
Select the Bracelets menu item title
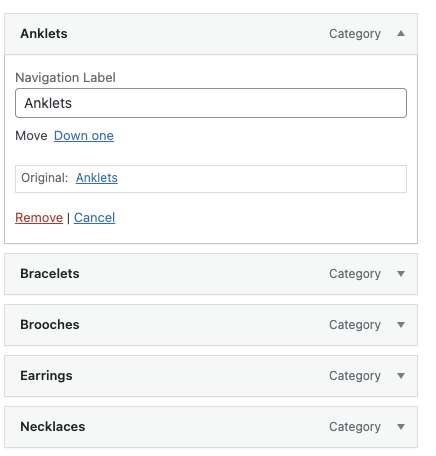50,274
